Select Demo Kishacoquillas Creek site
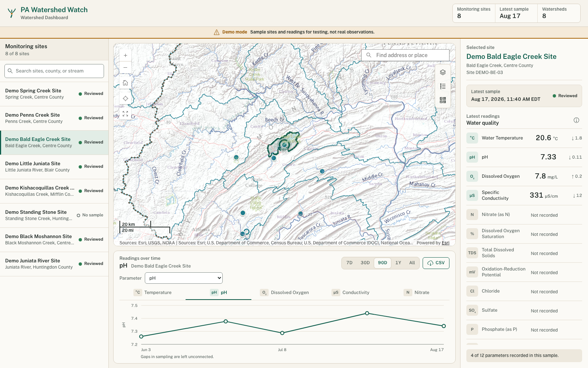The height and width of the screenshot is (368, 588). (x=54, y=191)
